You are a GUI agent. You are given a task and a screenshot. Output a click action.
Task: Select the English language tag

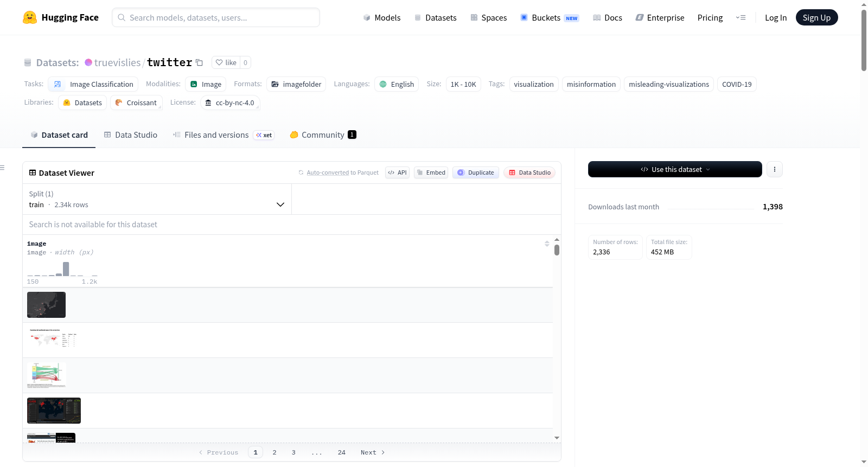coord(397,84)
